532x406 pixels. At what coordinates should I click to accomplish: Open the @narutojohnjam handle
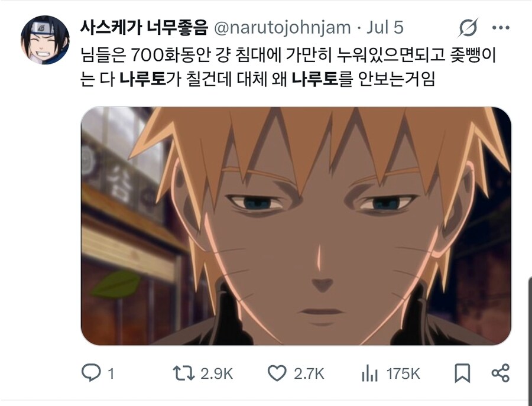[283, 27]
